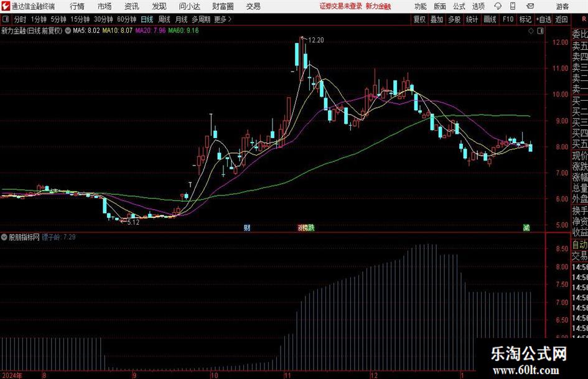Open the mail envelope icon
This screenshot has width=588, height=379.
click(x=530, y=6)
